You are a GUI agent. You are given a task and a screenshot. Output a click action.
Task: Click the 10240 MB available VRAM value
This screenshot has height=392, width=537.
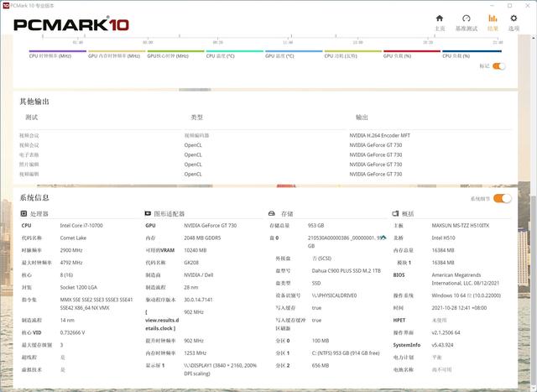click(195, 250)
